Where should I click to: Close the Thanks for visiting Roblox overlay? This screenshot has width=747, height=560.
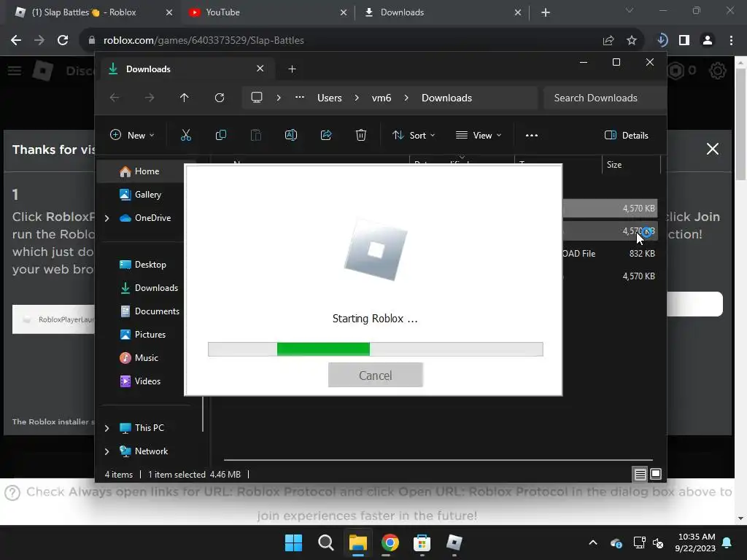[x=713, y=149]
